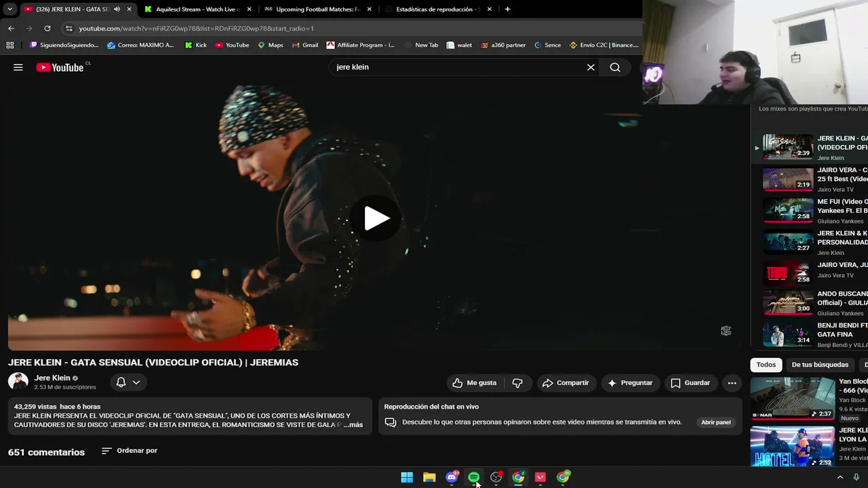Open the Jere Klein channel avatar
The image size is (868, 488).
click(18, 382)
